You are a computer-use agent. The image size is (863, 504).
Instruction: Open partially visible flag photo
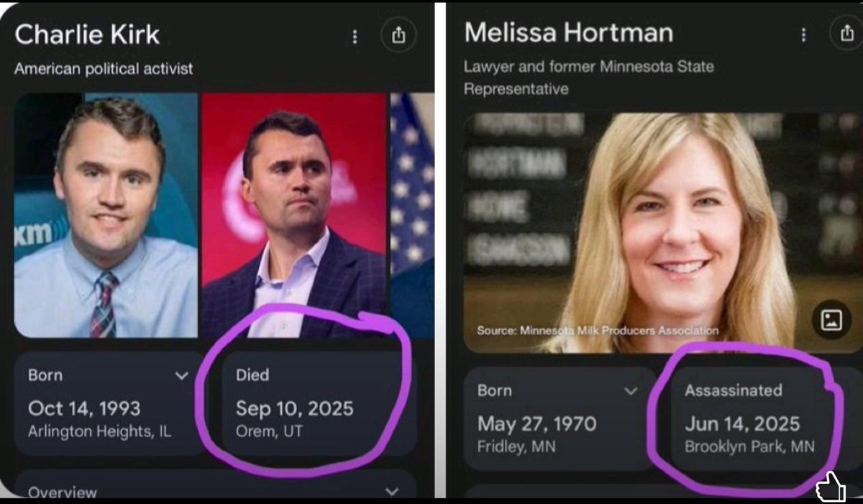(x=412, y=215)
